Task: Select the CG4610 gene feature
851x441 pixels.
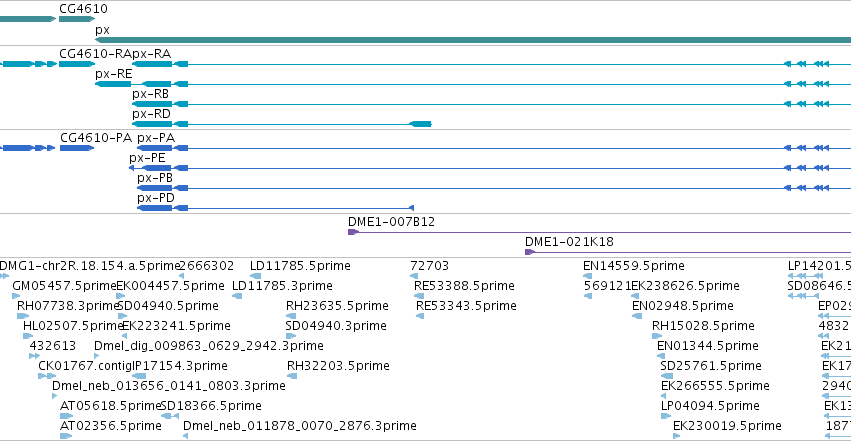Action: point(77,19)
